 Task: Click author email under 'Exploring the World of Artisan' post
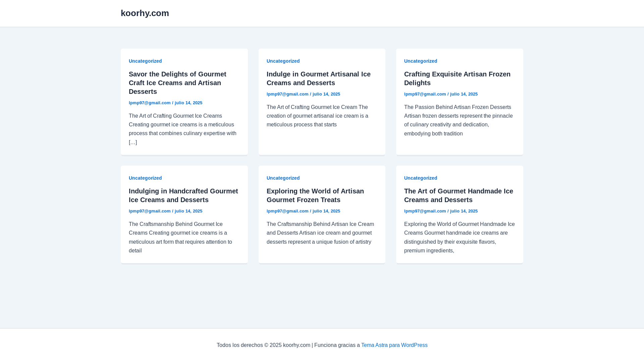(287, 211)
